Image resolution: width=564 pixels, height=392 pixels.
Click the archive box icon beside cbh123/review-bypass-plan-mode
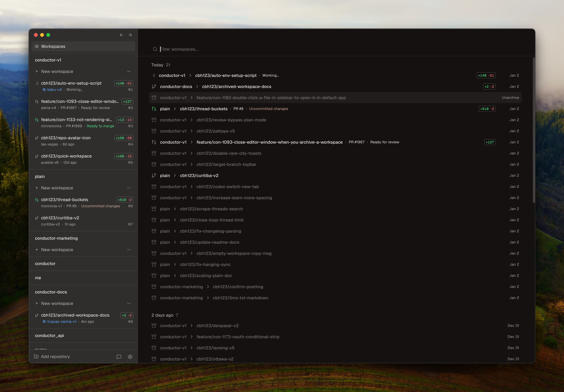[x=154, y=120]
